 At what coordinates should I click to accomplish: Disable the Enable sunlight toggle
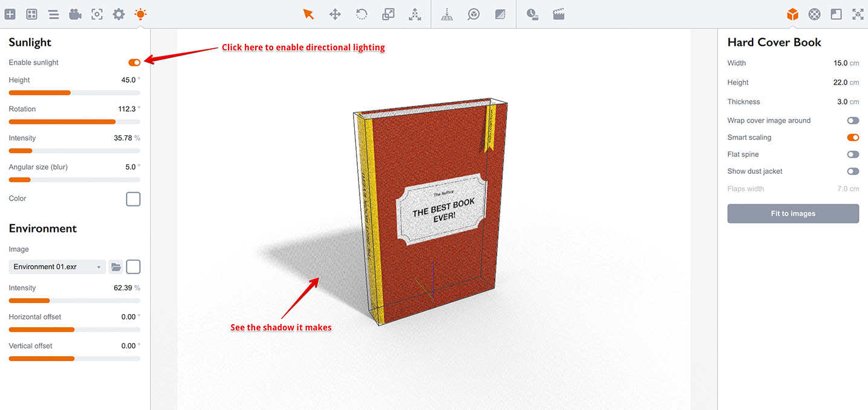(x=134, y=62)
